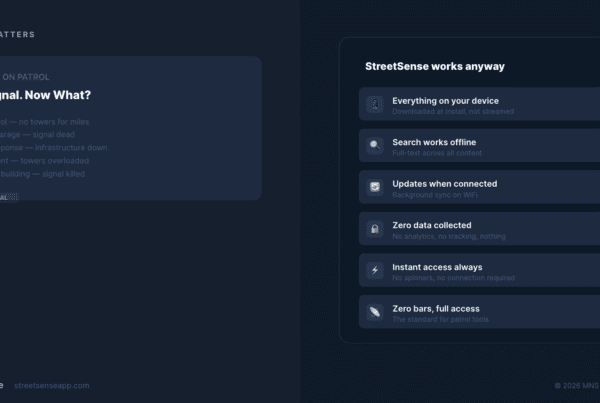Click the device icon beside Everything on your device

[375, 105]
